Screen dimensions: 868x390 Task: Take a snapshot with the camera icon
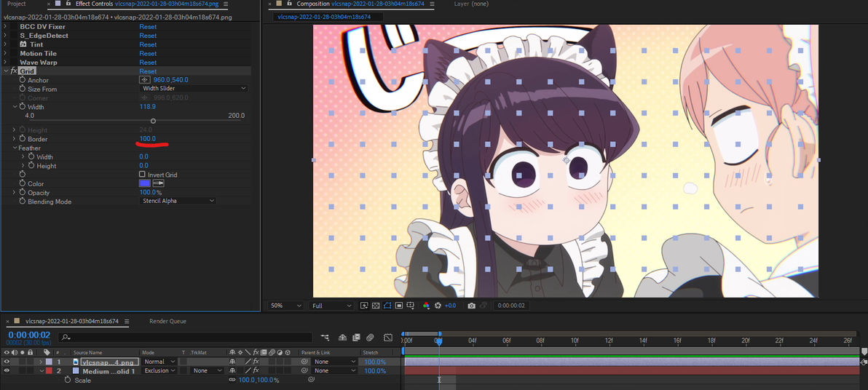[x=471, y=306]
